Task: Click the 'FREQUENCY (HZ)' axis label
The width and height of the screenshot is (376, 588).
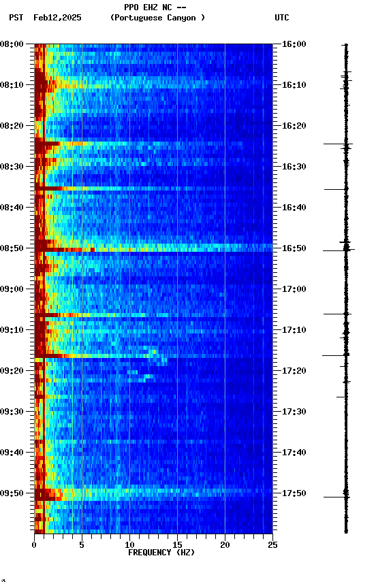Action: pos(161,553)
